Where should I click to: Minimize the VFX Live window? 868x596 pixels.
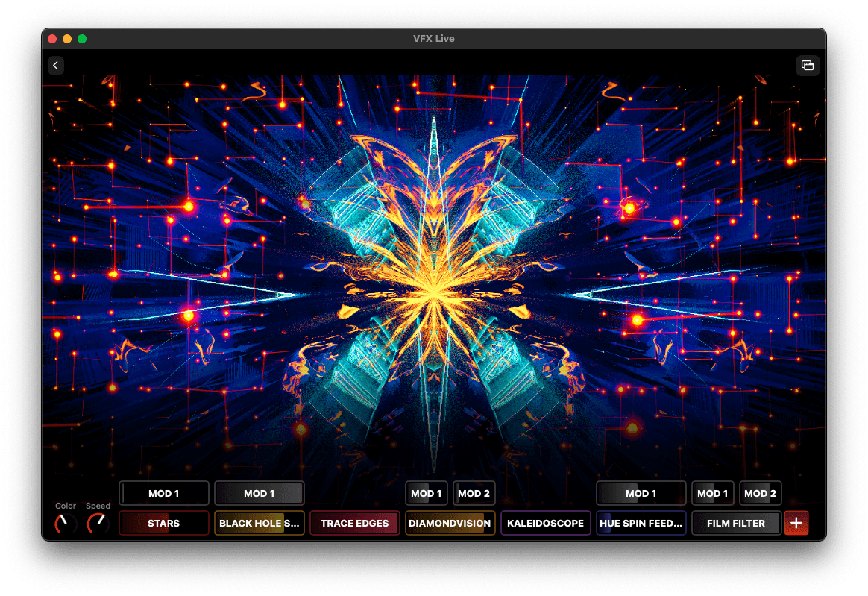click(x=67, y=39)
